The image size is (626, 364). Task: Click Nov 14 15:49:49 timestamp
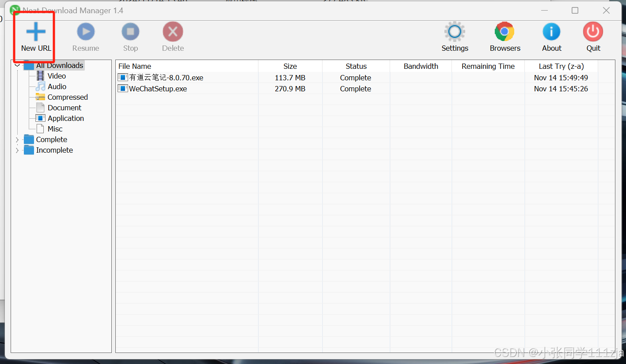tap(561, 78)
